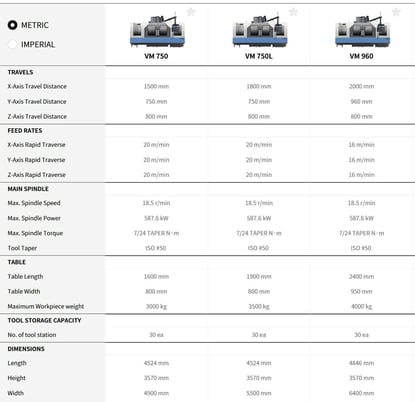Favorite the VM 750 with its star icon

tap(191, 12)
